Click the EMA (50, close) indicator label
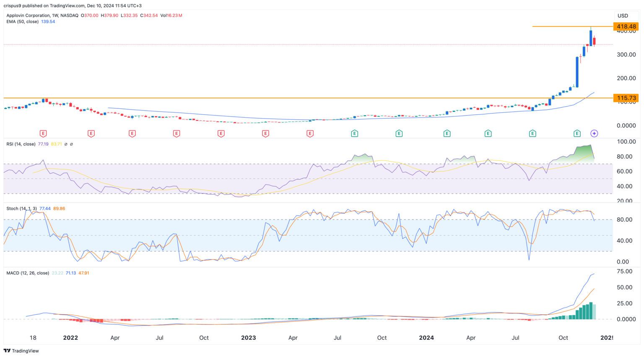 pyautogui.click(x=23, y=21)
